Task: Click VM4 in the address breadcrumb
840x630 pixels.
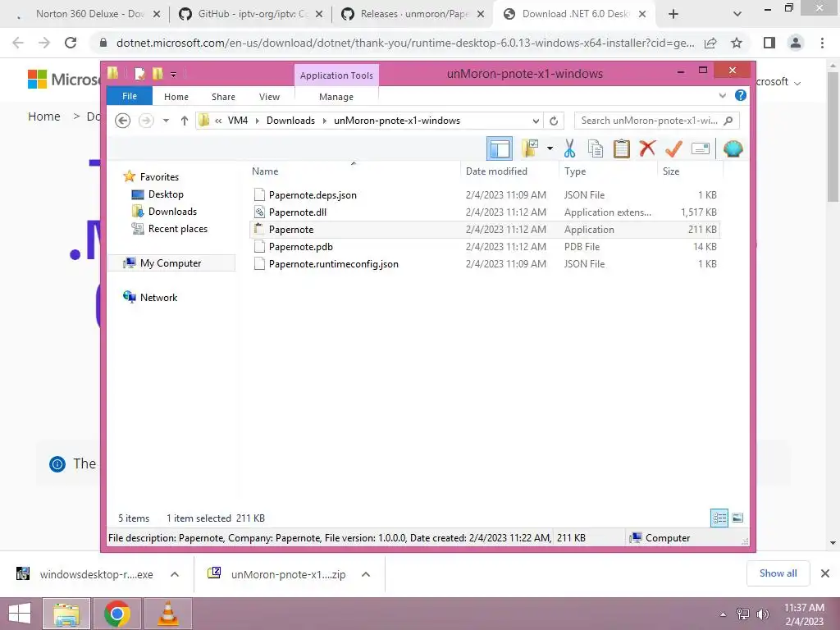Action: tap(237, 121)
